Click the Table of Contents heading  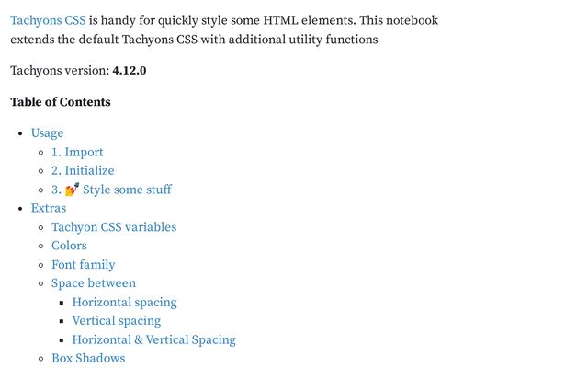click(x=61, y=102)
